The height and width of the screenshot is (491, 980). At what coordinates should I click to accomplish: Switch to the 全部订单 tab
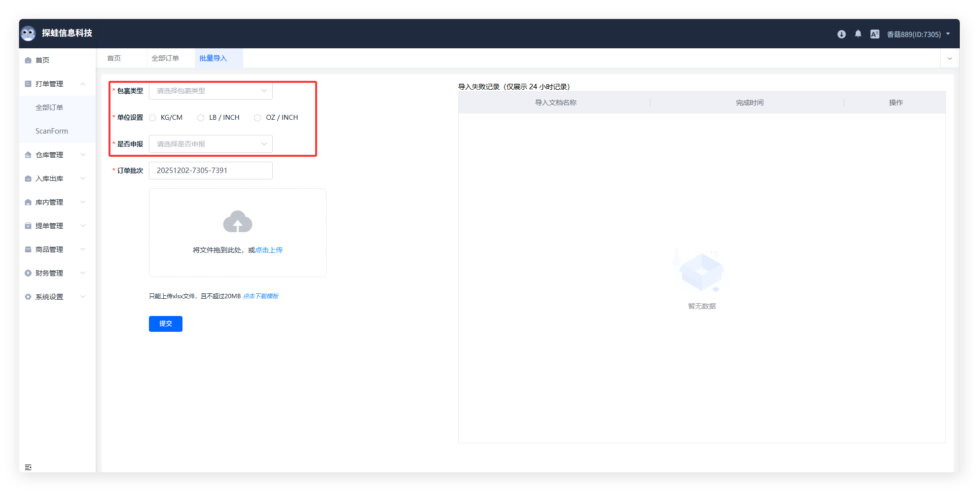point(165,58)
